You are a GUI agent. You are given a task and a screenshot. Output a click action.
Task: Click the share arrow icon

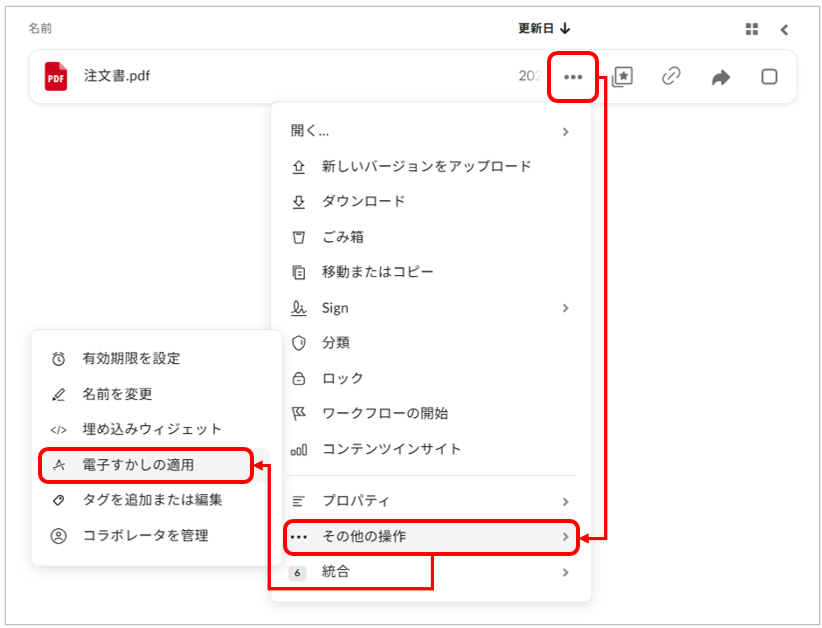720,77
